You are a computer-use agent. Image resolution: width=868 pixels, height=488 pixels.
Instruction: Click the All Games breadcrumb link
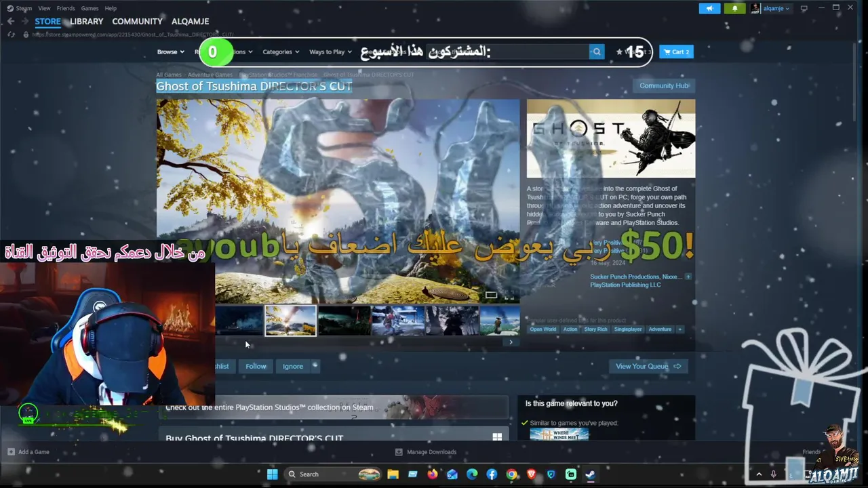coord(169,75)
